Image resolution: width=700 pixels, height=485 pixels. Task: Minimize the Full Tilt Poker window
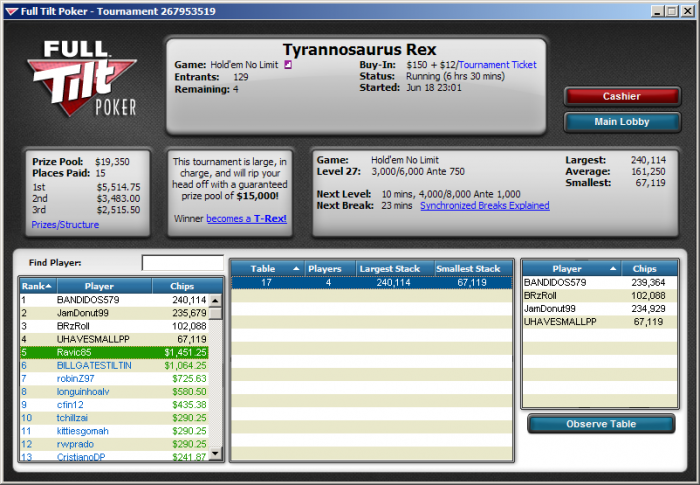point(657,11)
